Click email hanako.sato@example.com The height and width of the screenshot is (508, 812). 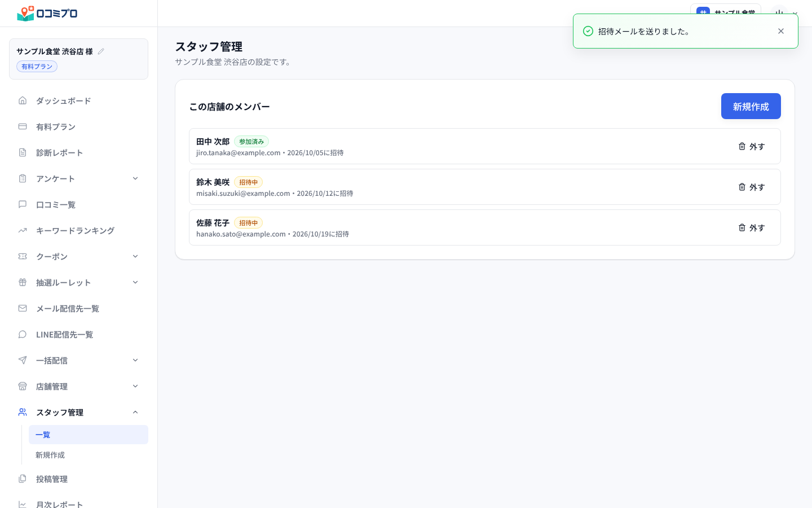[241, 234]
